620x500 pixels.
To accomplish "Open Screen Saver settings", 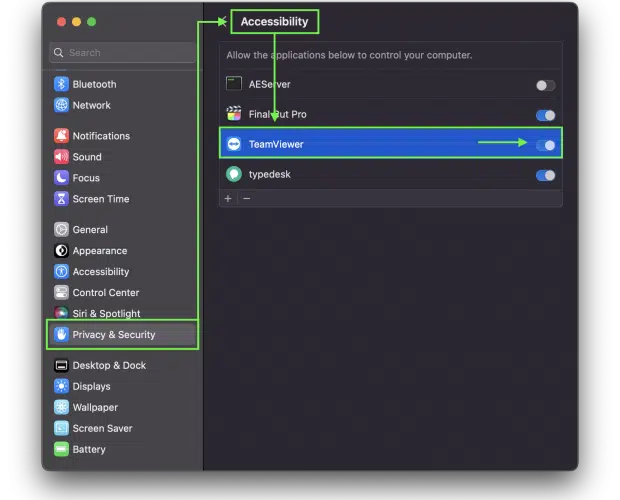I will (123, 428).
